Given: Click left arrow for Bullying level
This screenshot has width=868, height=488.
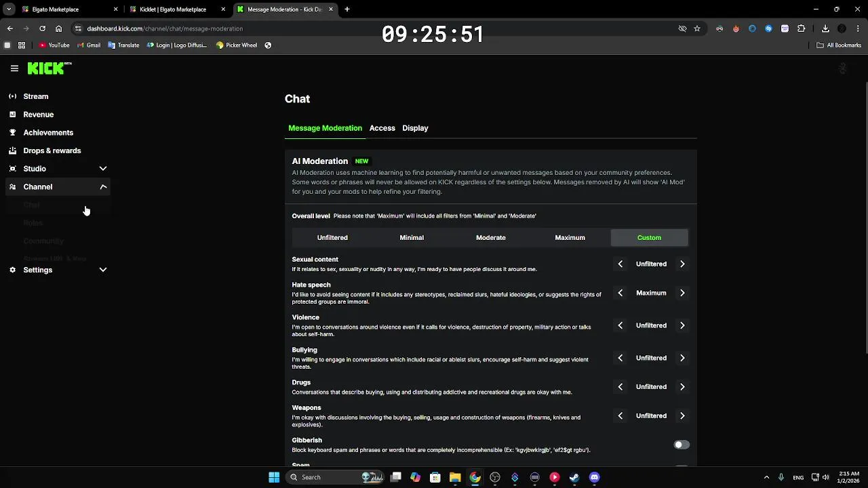Looking at the screenshot, I should click(620, 358).
